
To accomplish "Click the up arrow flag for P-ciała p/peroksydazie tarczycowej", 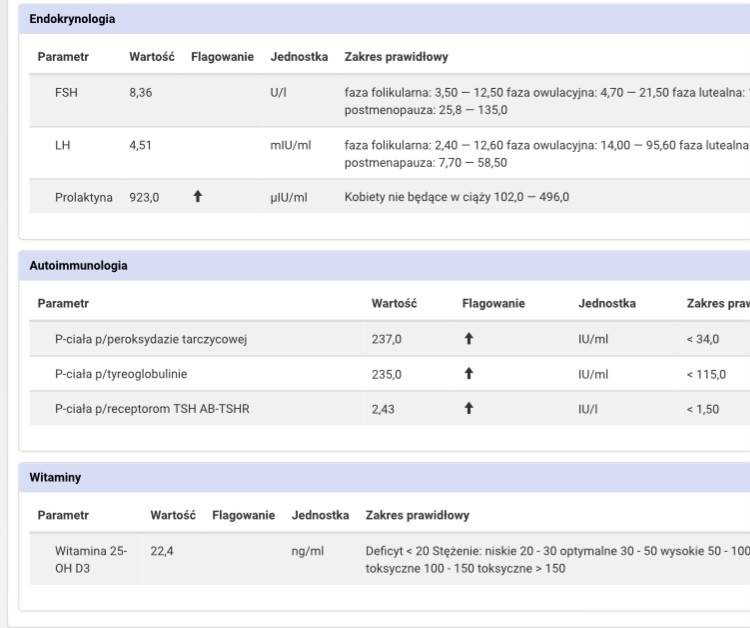I will tap(469, 339).
